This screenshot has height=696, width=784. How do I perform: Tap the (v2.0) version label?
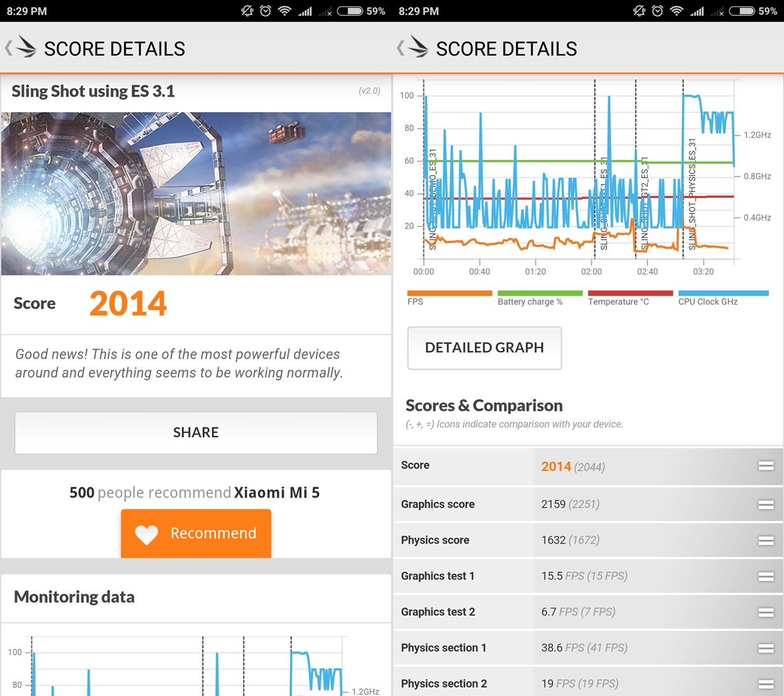369,91
